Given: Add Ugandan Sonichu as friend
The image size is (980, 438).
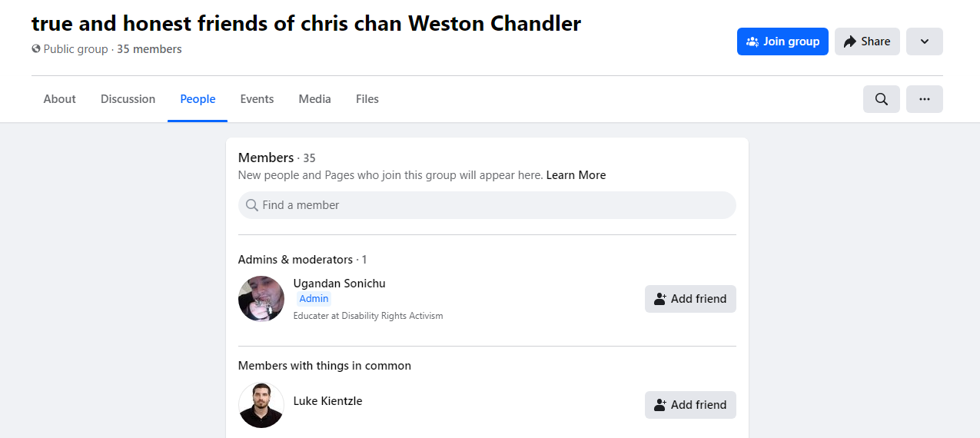Looking at the screenshot, I should point(690,299).
